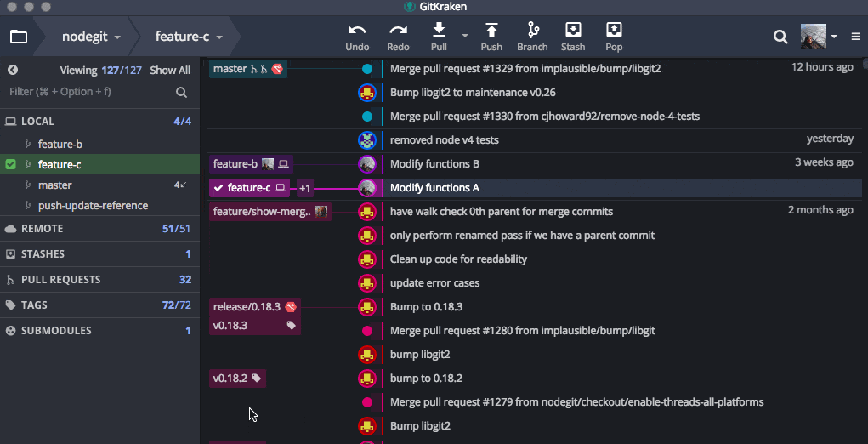Collapse the LOCAL section
868x444 pixels.
tap(99, 122)
